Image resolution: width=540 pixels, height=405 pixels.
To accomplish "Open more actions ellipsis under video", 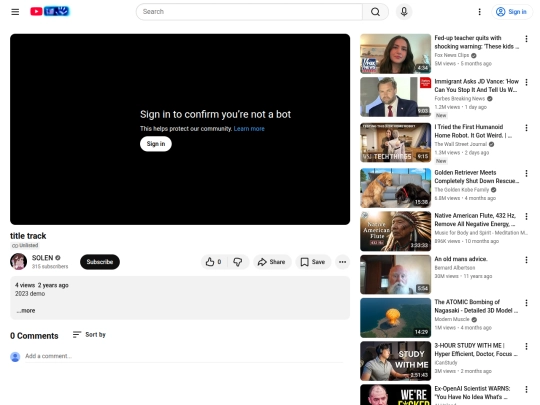I will click(x=342, y=262).
